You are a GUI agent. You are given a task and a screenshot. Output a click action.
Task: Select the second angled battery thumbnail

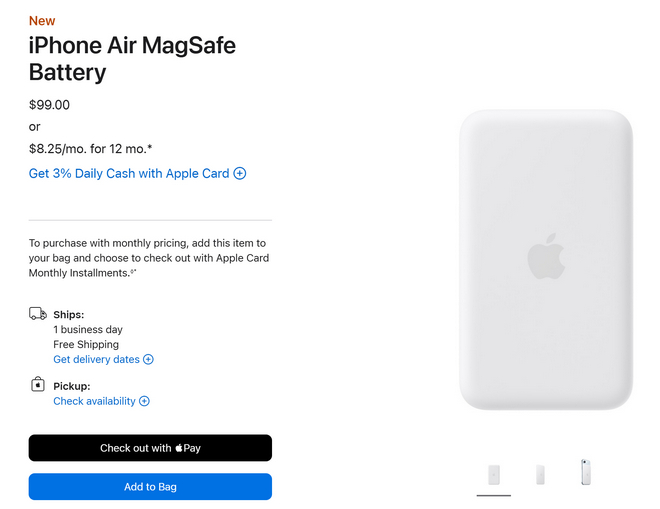click(540, 474)
